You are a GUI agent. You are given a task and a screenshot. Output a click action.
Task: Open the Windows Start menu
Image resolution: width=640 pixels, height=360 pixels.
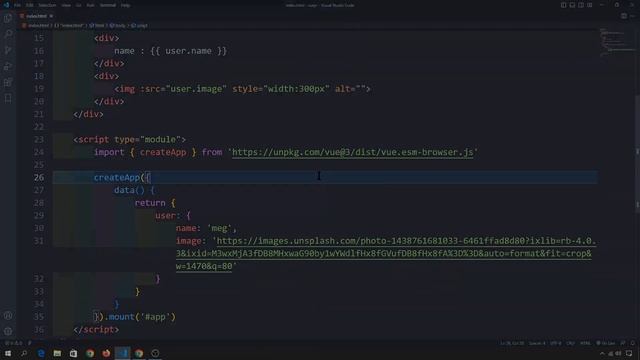point(8,353)
